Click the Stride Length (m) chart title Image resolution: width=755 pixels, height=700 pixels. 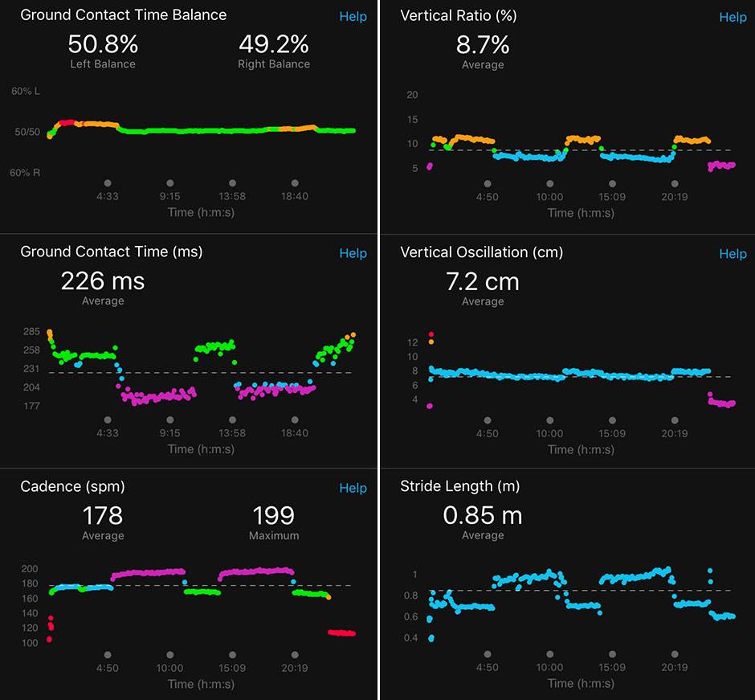459,486
